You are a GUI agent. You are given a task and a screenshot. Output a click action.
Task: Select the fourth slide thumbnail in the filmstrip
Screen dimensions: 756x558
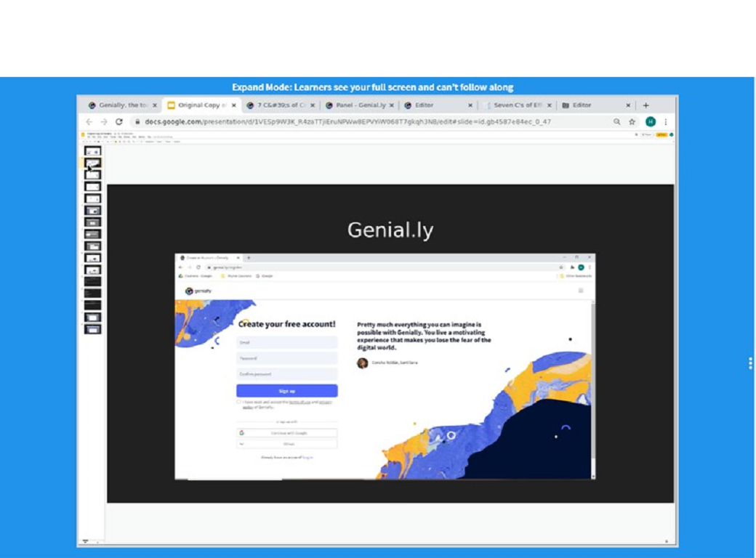[92, 187]
